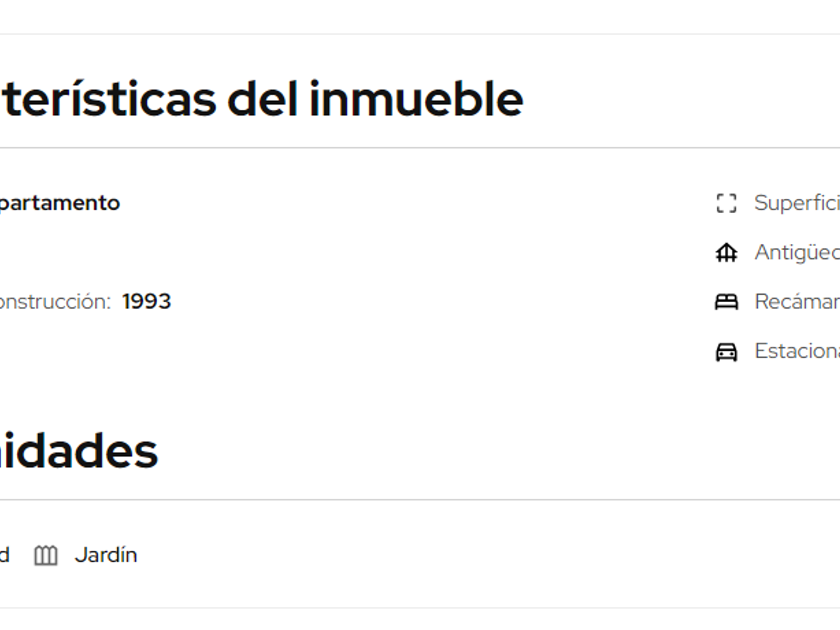Click the divider line below Amenidades heading

point(420,500)
